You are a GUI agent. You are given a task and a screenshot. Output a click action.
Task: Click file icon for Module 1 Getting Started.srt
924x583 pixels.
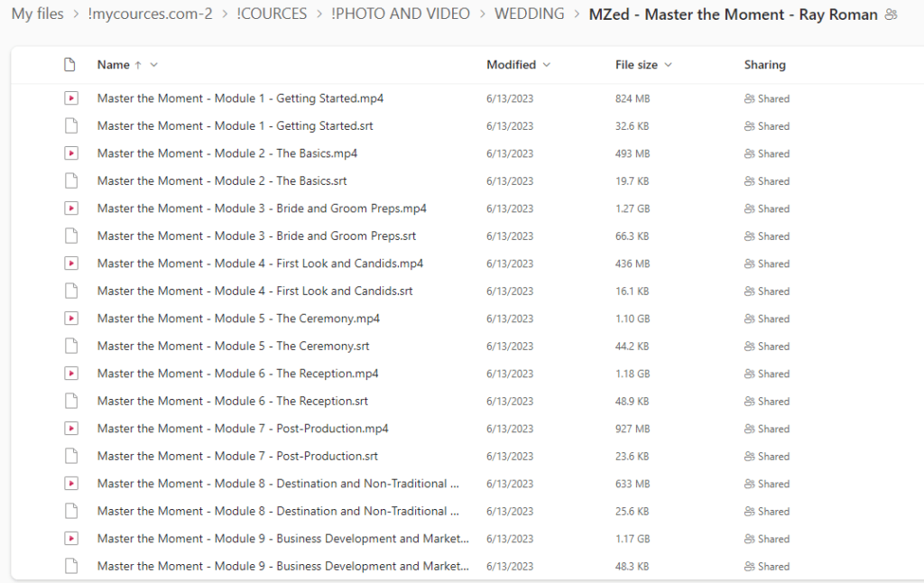click(71, 125)
